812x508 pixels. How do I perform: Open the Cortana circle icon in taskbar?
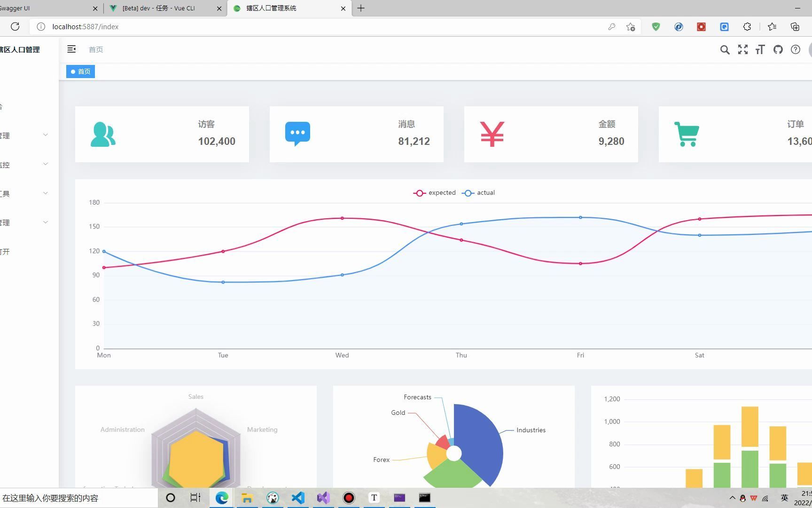[171, 498]
